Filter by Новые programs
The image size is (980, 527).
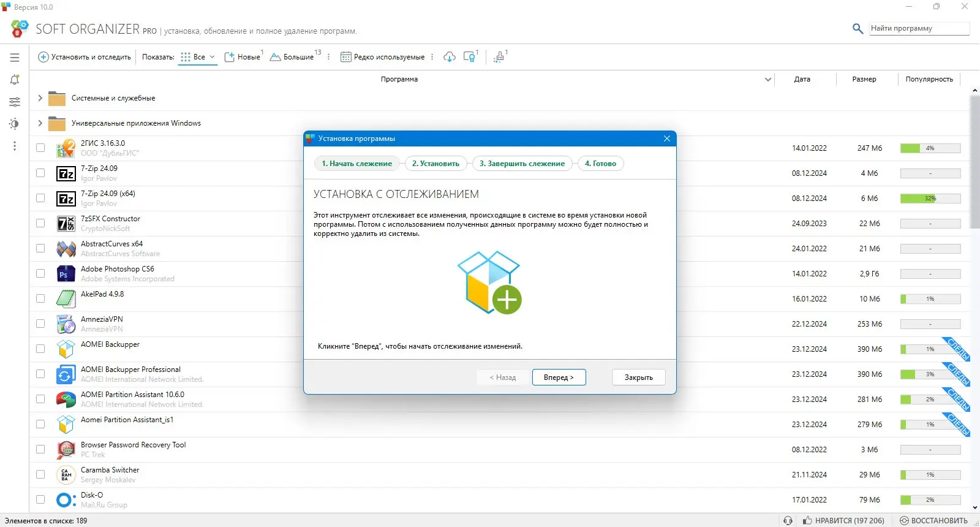[243, 57]
